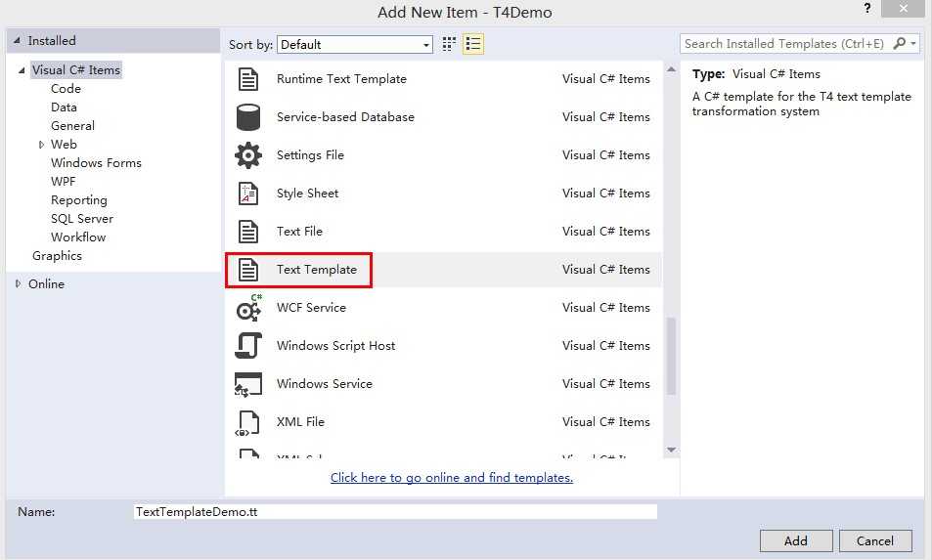Select the General category

[72, 125]
